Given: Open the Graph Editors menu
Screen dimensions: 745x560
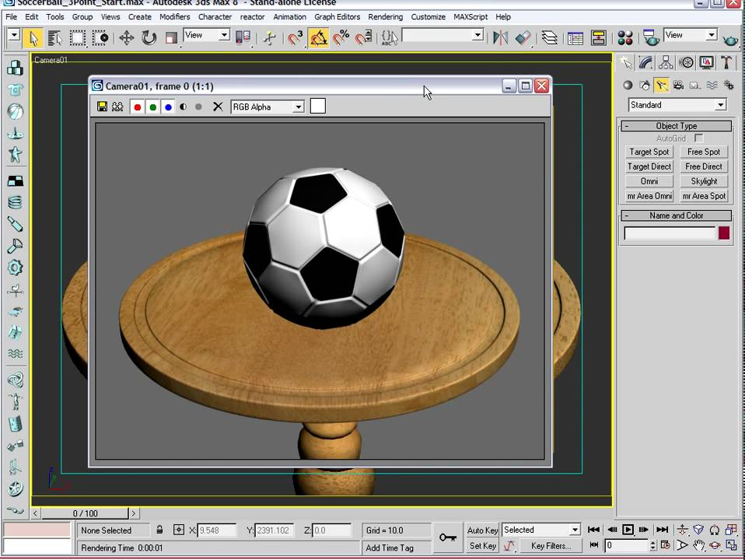Looking at the screenshot, I should [x=337, y=16].
